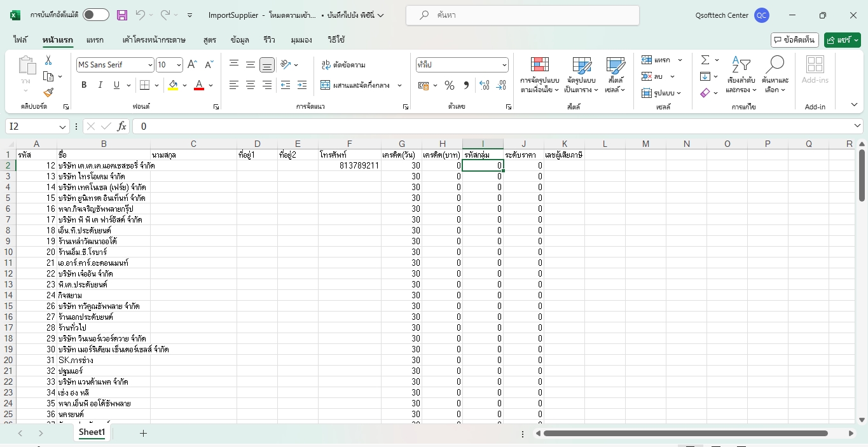This screenshot has height=447, width=868.
Task: Click the yellow fill color swatch
Action: 173,85
